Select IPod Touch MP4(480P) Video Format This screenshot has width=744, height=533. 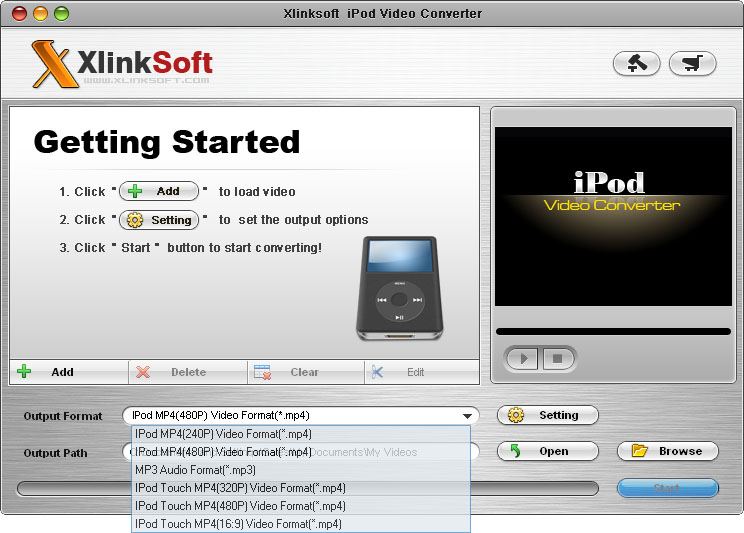(301, 506)
